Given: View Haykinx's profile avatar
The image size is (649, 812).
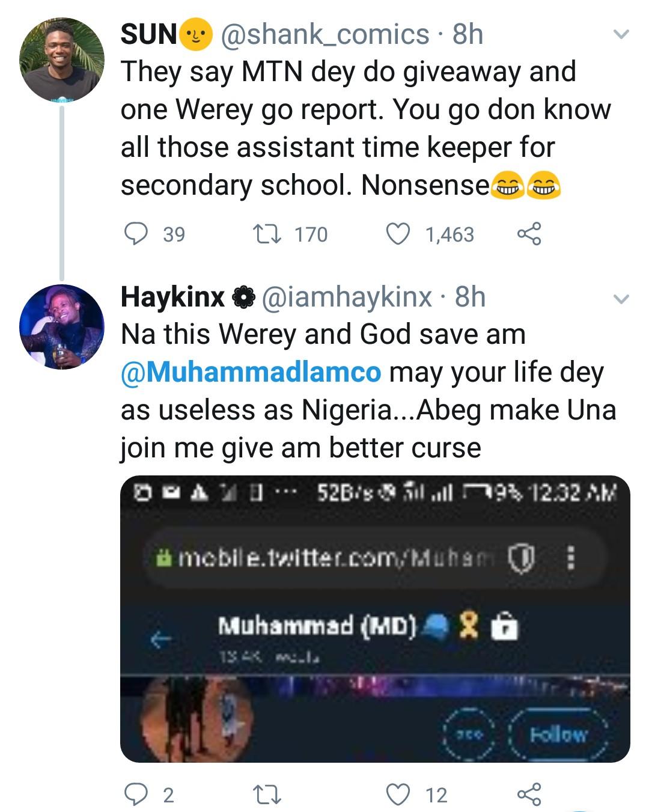Looking at the screenshot, I should click(61, 326).
